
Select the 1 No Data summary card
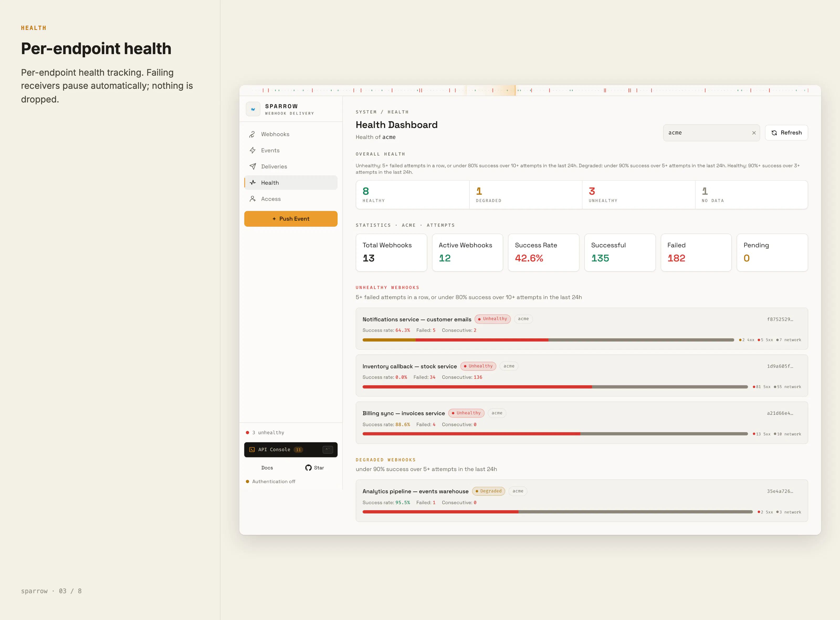click(752, 195)
